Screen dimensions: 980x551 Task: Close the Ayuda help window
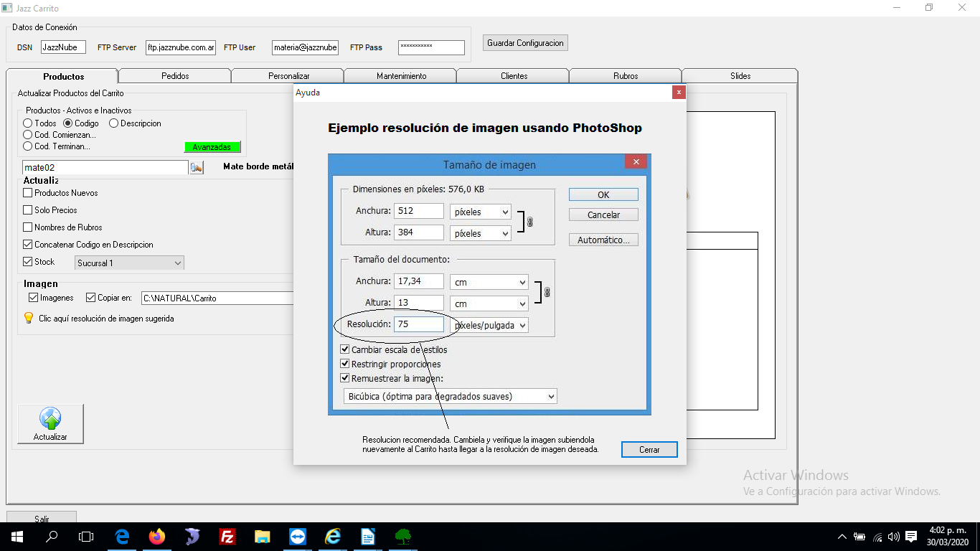pyautogui.click(x=679, y=93)
